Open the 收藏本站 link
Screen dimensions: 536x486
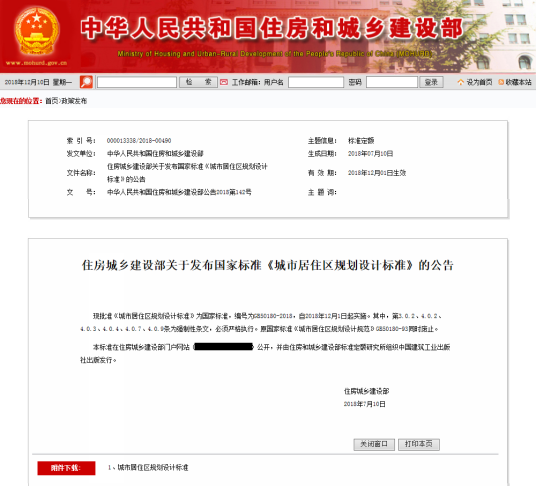click(x=518, y=82)
